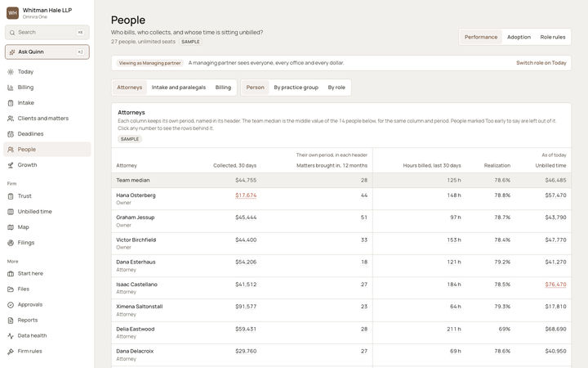Click the Collected, 30 days column header
588x368 pixels.
click(234, 165)
